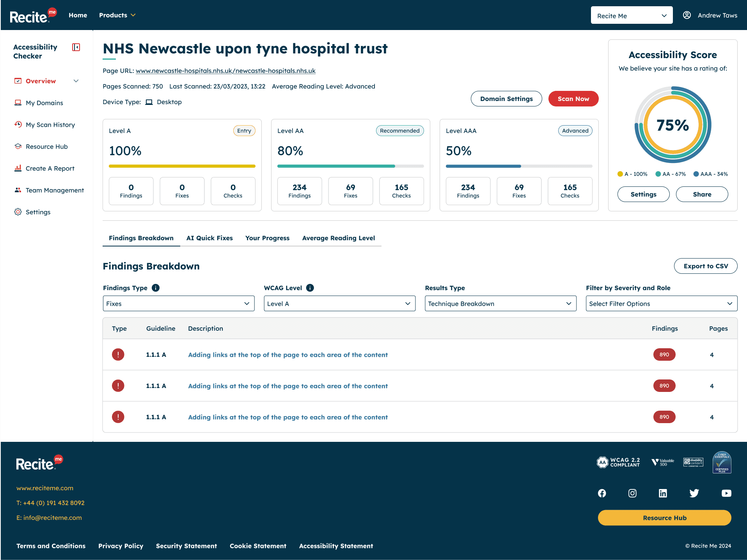
Task: Click the Disability Confident badge
Action: coord(693,463)
